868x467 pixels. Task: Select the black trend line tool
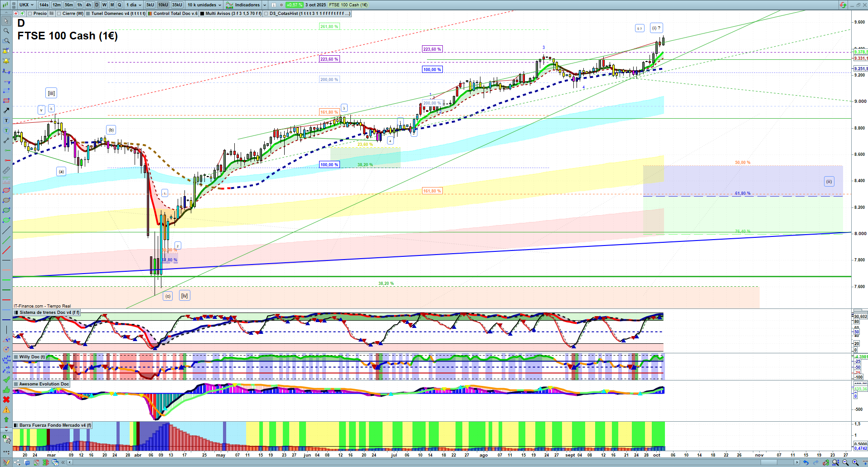point(6,230)
